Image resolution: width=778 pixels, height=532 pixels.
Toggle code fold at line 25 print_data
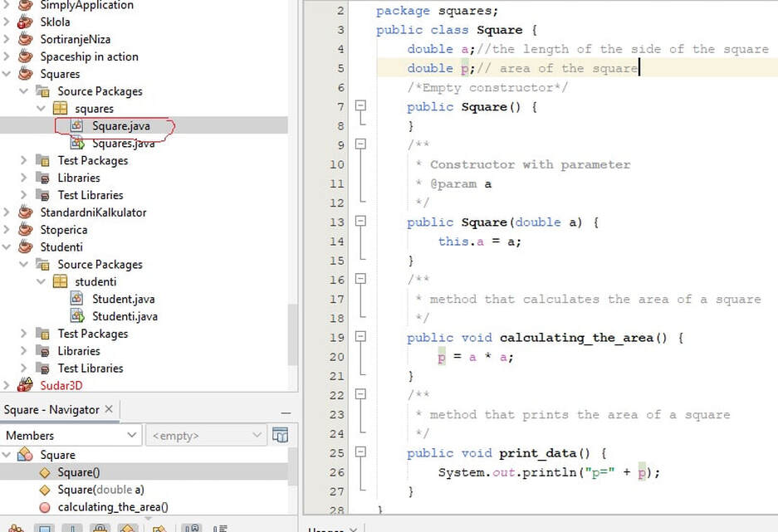(x=360, y=451)
